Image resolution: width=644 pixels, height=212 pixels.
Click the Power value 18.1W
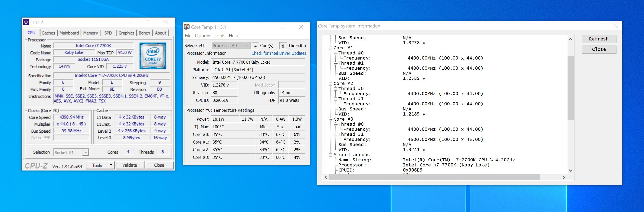point(225,119)
